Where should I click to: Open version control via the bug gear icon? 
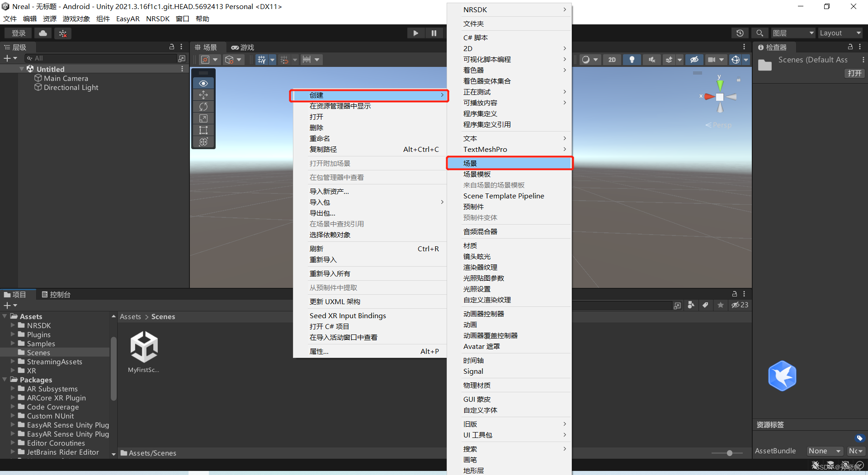pos(63,33)
